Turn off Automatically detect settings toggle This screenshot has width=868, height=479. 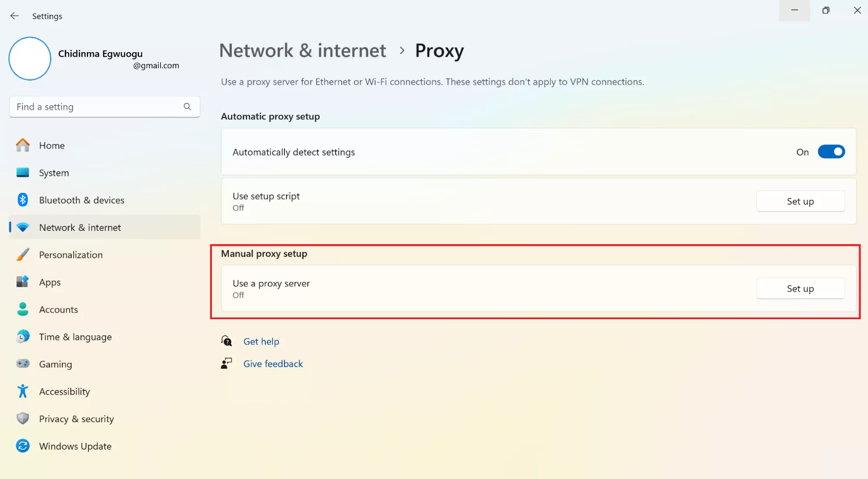(831, 152)
